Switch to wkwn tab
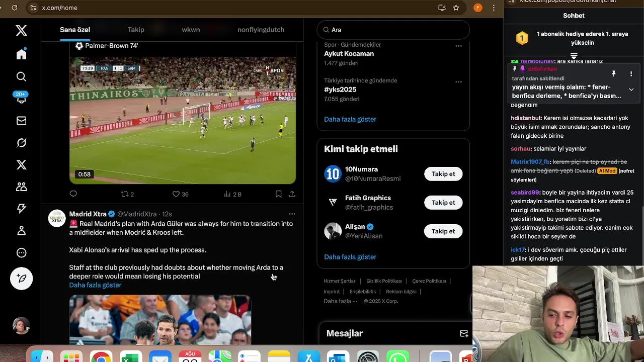Screen dimensions: 644x362 pos(191,30)
